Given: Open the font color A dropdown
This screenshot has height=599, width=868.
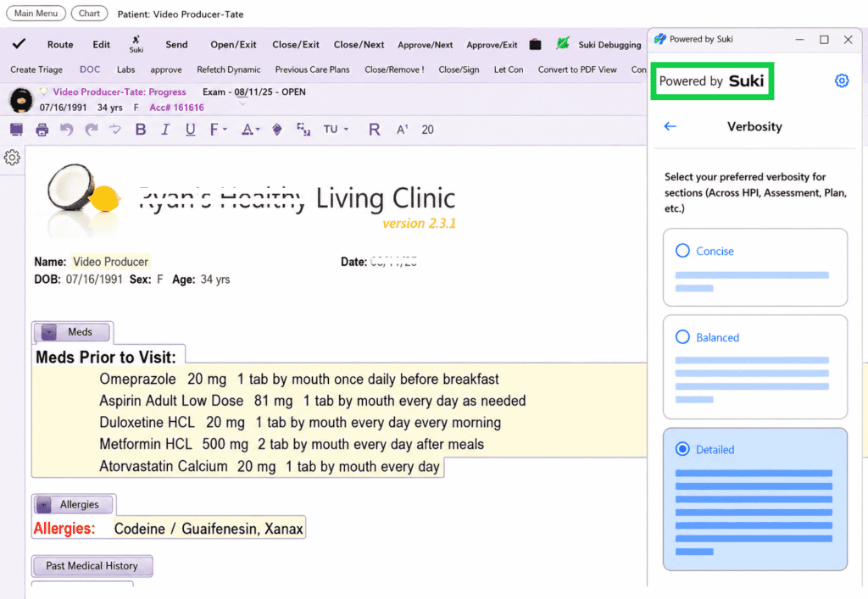Looking at the screenshot, I should (x=251, y=130).
